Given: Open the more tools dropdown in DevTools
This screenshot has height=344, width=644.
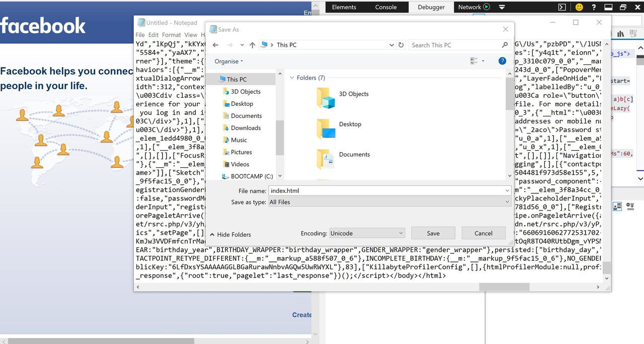Looking at the screenshot, I should click(502, 7).
